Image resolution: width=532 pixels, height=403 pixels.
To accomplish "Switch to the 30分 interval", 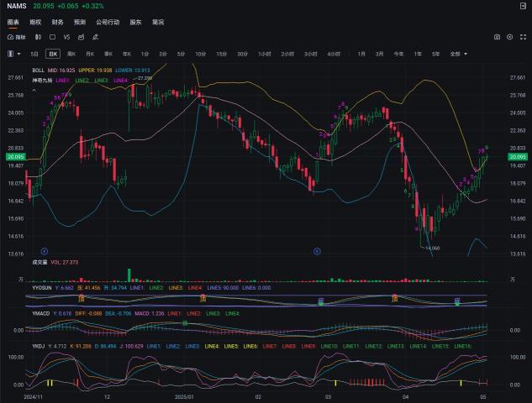I will click(242, 54).
